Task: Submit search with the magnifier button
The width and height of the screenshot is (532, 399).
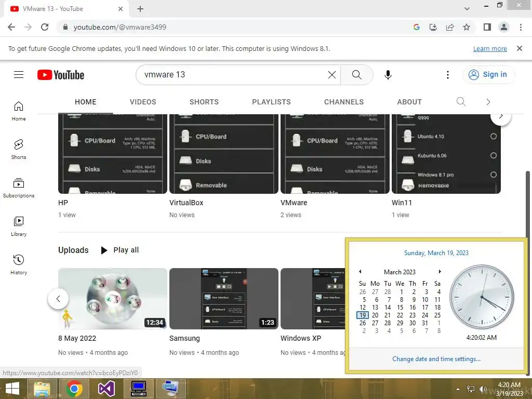Action: click(356, 75)
